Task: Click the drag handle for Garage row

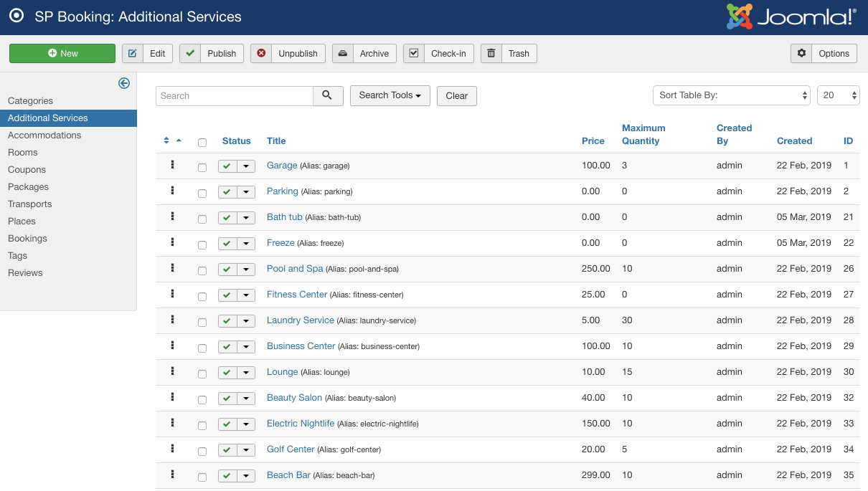Action: (173, 165)
